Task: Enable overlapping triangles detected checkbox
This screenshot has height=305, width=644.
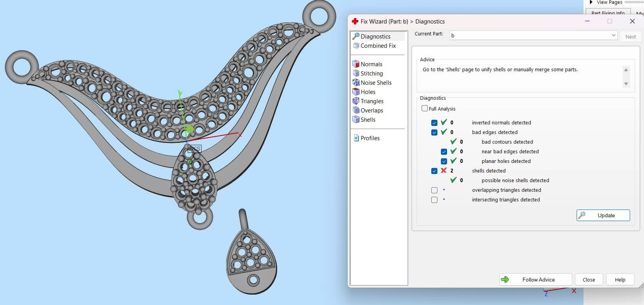Action: (x=434, y=190)
